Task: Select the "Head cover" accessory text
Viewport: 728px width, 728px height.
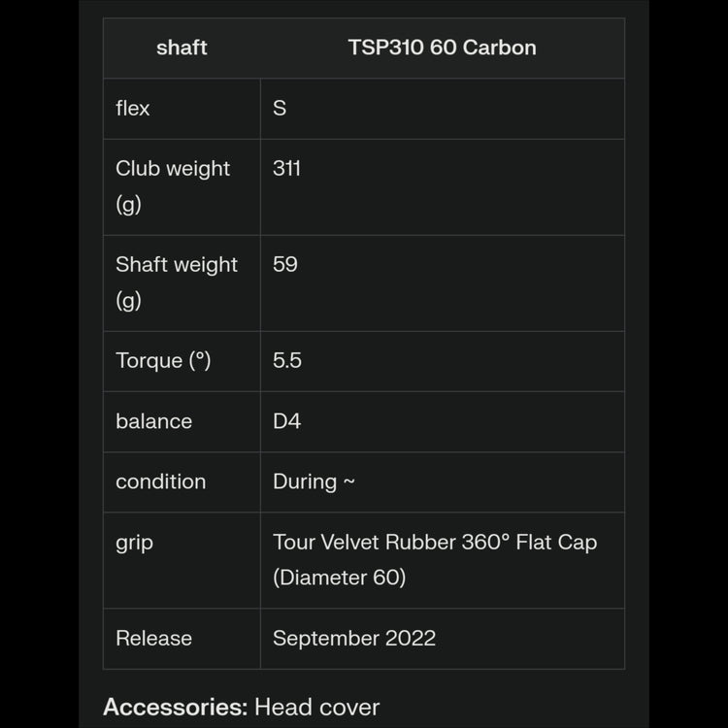Action: point(316,707)
